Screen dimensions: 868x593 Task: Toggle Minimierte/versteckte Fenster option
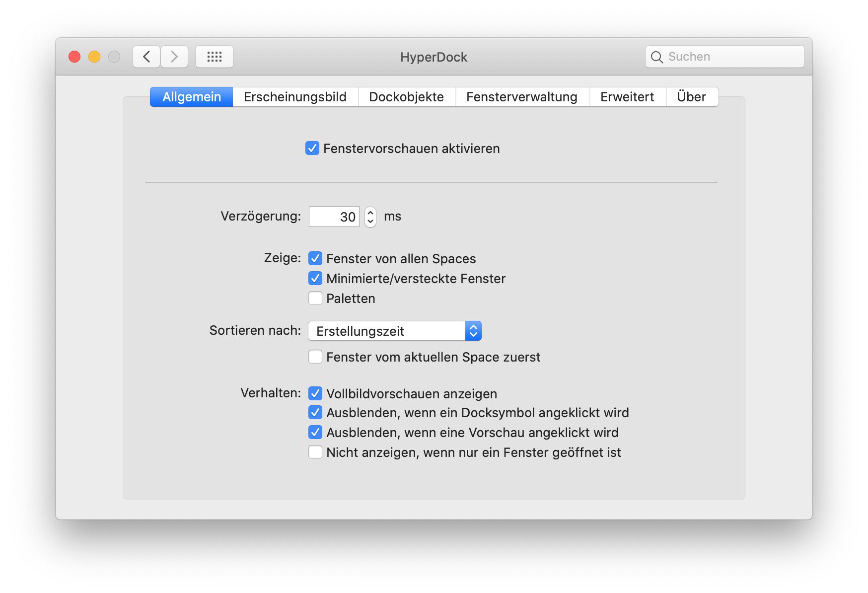click(x=315, y=278)
